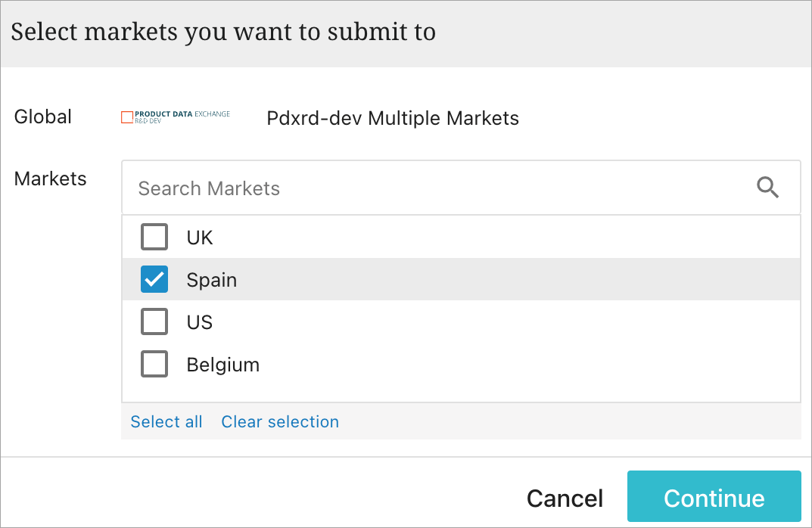Click the US text label
The image size is (812, 528).
200,322
